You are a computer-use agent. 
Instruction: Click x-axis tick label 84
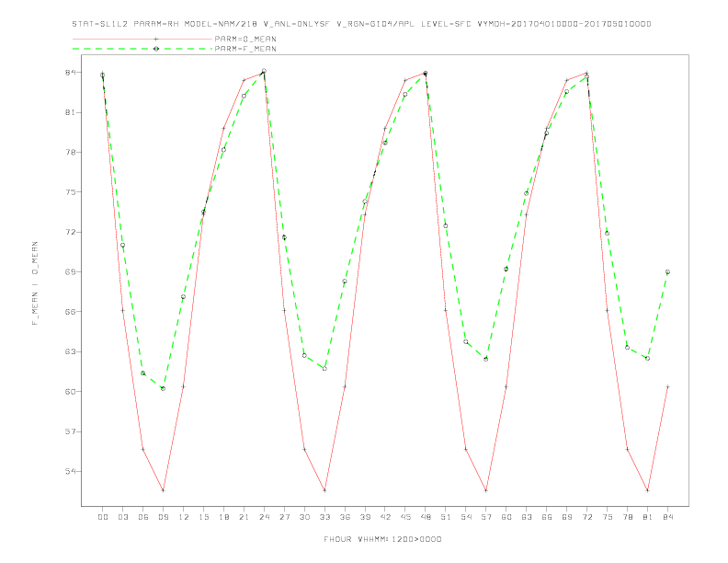point(667,517)
